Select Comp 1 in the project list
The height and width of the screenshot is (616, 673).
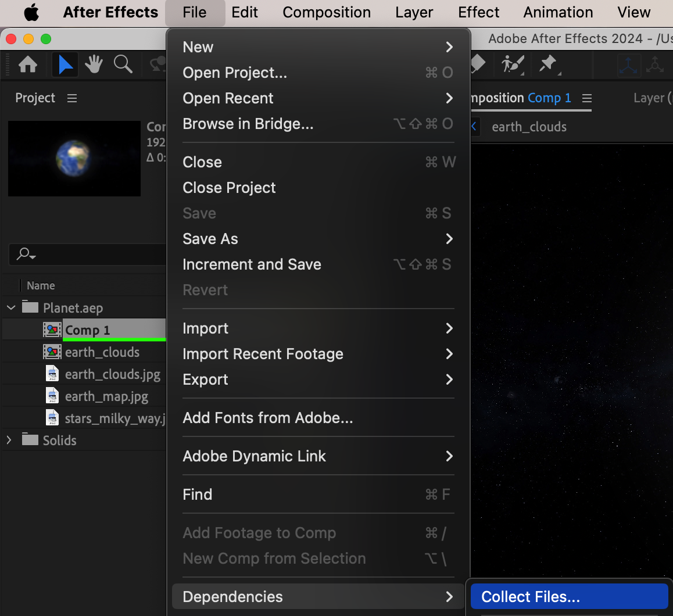coord(88,330)
